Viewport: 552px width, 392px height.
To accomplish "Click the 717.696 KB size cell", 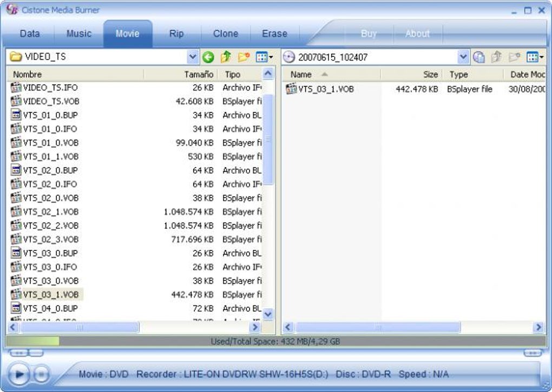I will [192, 239].
